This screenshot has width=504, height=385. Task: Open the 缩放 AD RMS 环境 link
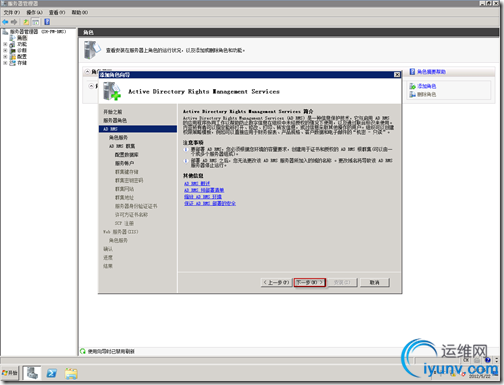(x=203, y=197)
